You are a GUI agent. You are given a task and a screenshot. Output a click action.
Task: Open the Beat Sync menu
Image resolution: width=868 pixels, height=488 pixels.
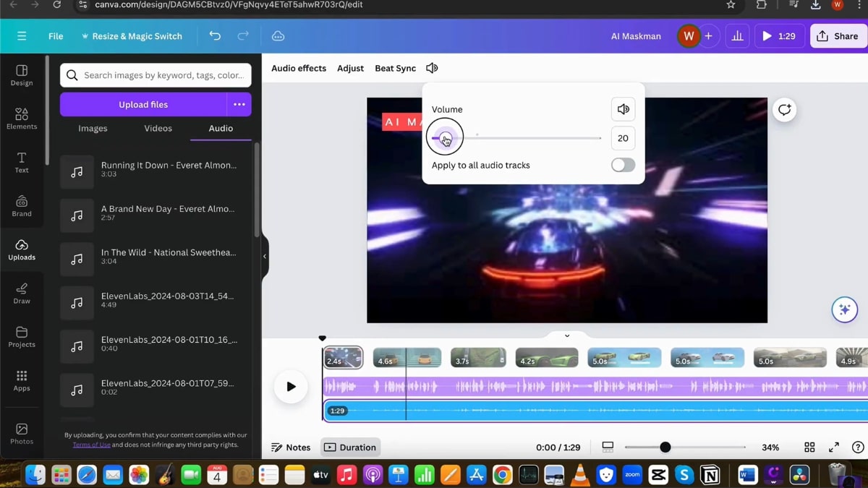(x=395, y=67)
